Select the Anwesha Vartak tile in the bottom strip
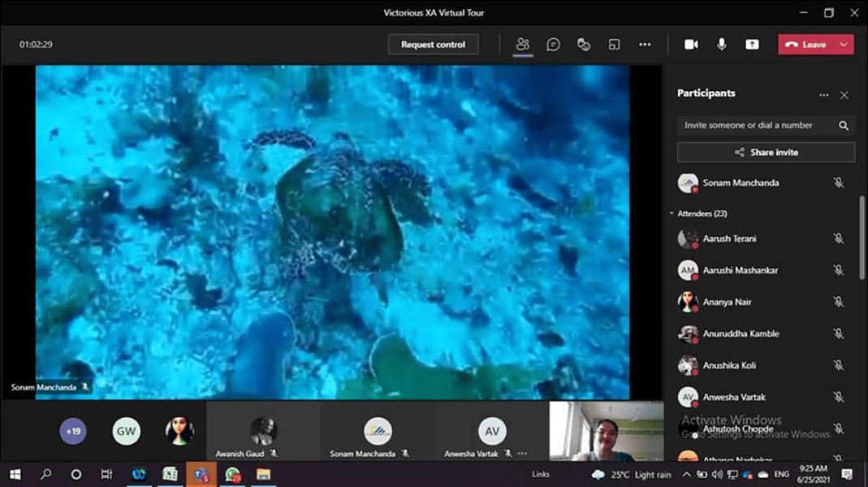868x487 pixels. [x=491, y=431]
